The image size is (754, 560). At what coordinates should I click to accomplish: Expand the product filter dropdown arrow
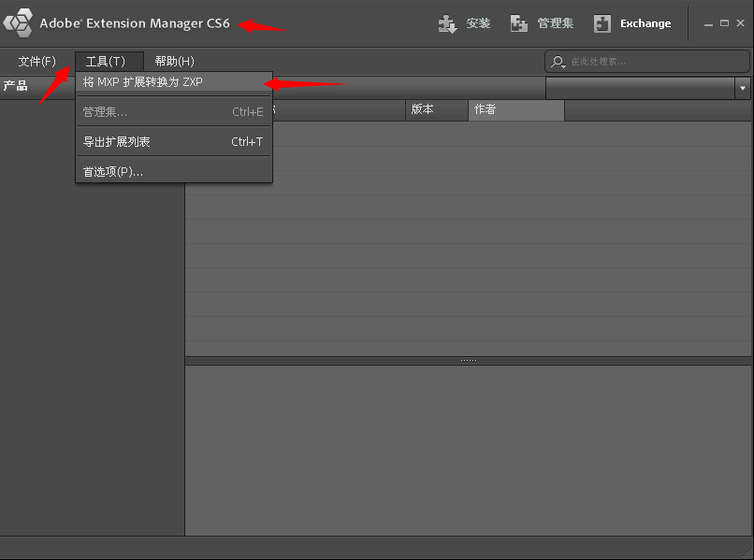pos(743,88)
